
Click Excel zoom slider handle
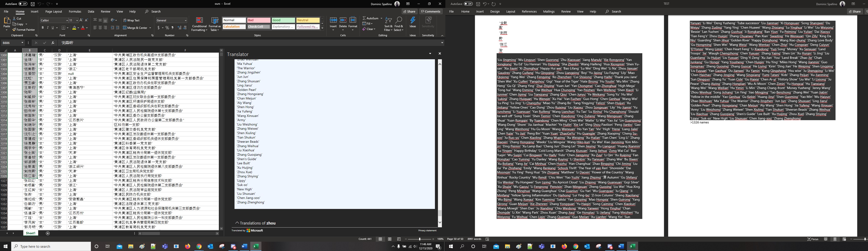click(x=420, y=239)
